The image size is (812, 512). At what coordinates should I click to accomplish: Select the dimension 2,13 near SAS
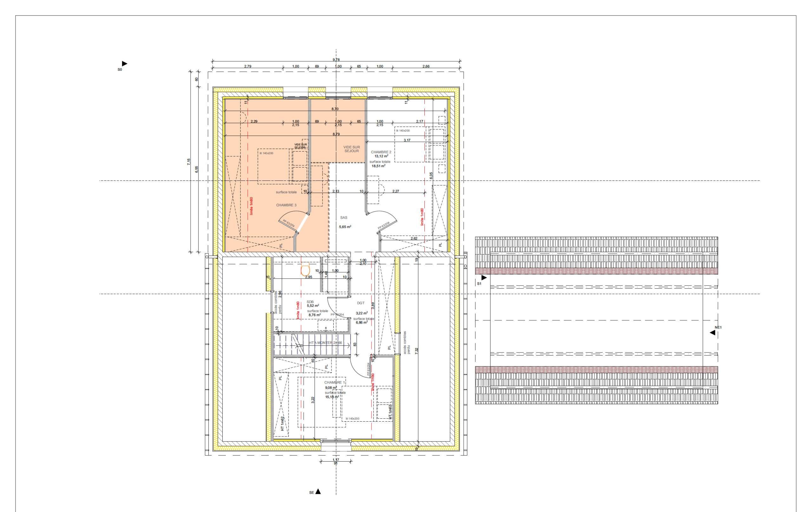(336, 191)
